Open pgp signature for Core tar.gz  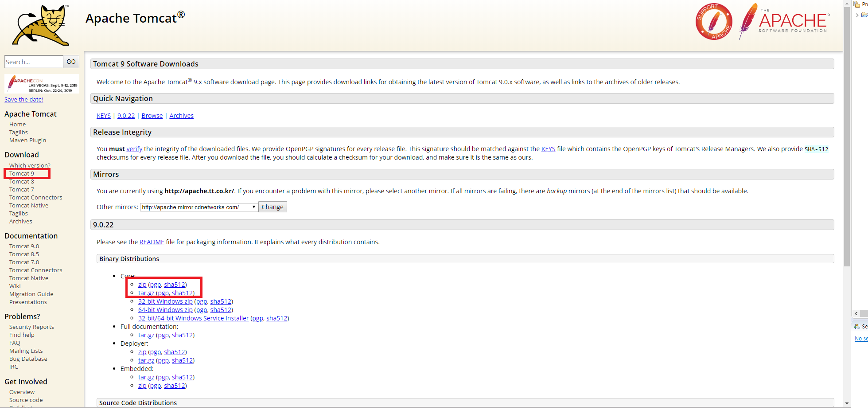tap(163, 293)
